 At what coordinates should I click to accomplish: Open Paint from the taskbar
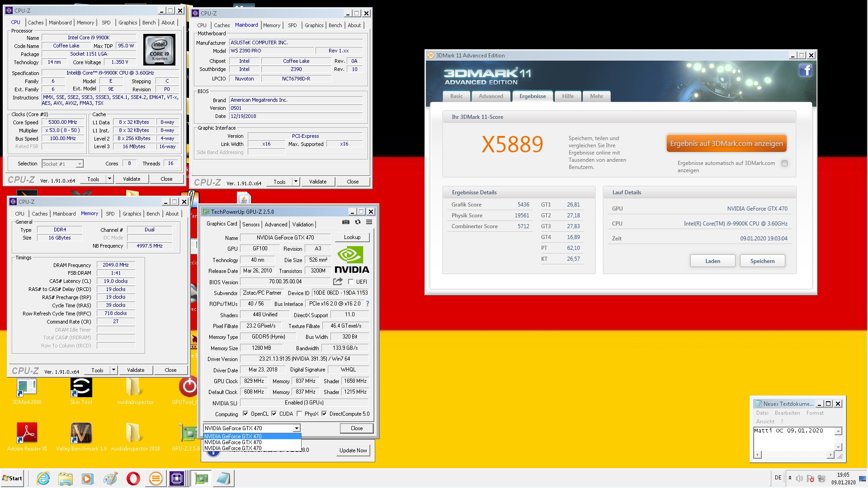tap(110, 479)
